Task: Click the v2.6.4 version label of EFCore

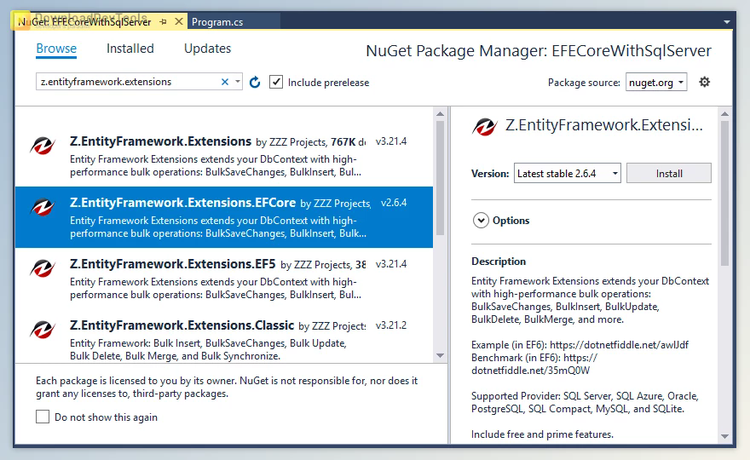Action: pyautogui.click(x=394, y=203)
